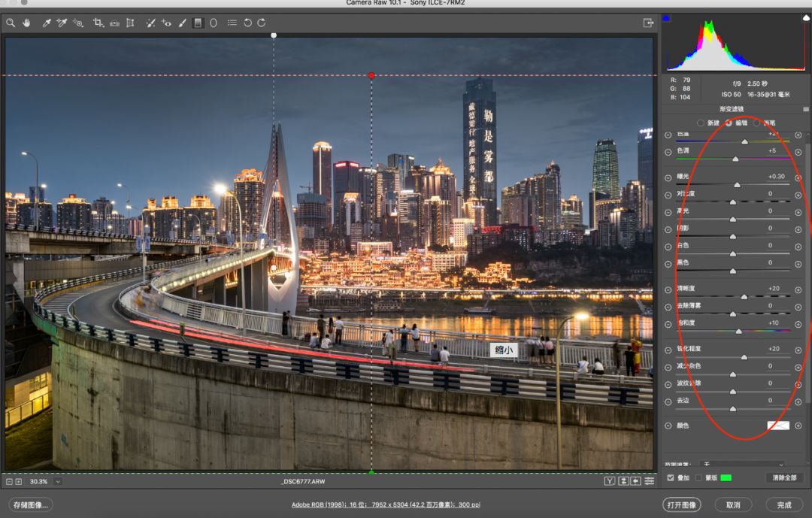Open the Adobe RGB workflow options link
The width and height of the screenshot is (812, 518).
pos(386,504)
